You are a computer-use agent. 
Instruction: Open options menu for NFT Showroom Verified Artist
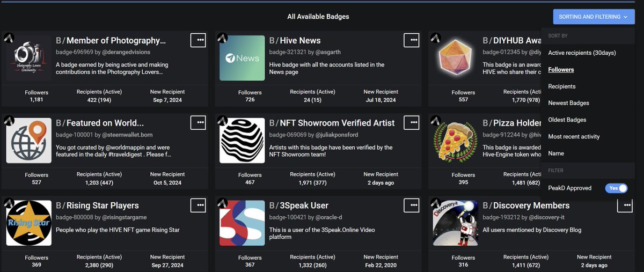coord(411,123)
